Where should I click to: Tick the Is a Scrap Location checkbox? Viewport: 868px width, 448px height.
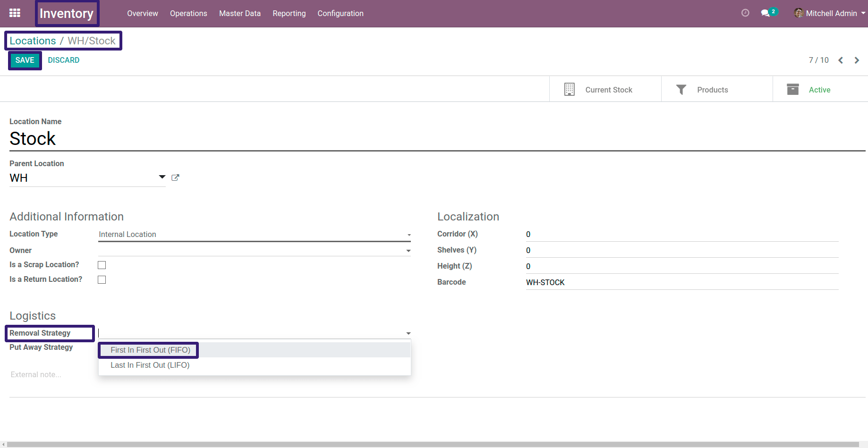point(102,265)
